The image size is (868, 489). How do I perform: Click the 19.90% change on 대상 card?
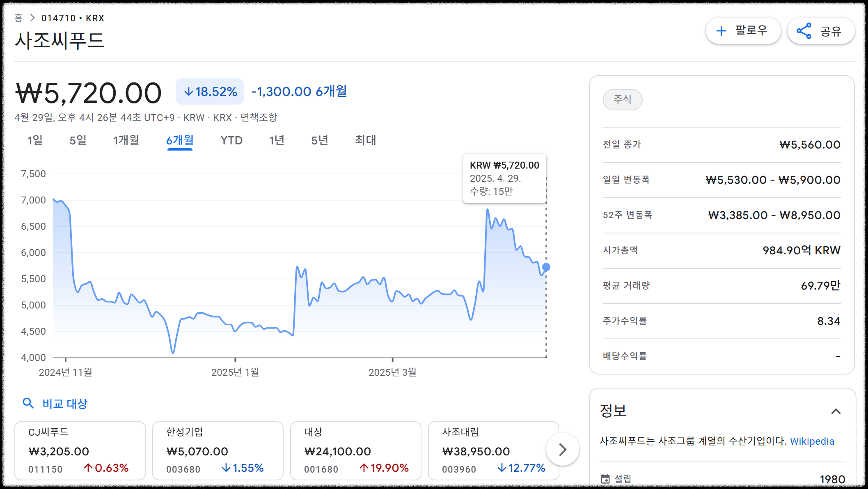384,468
